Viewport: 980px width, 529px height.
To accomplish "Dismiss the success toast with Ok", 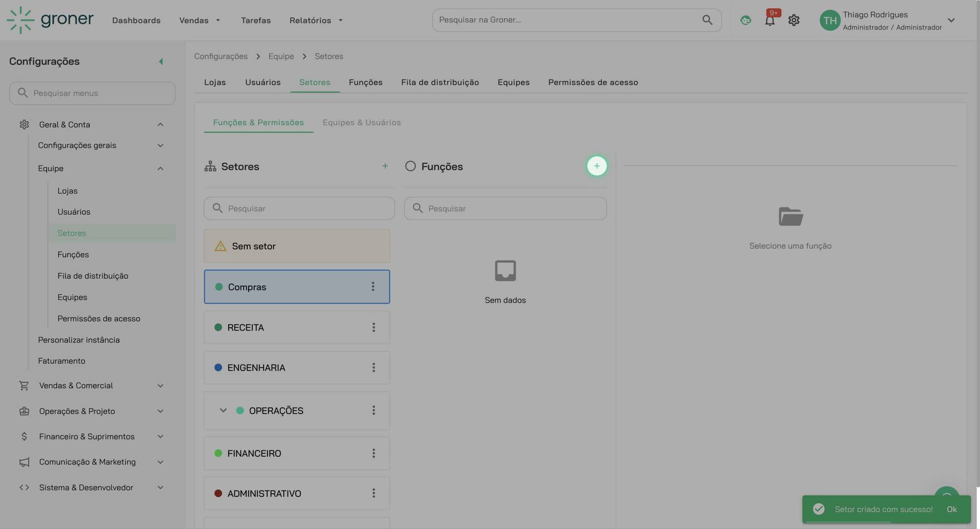I will pos(952,509).
